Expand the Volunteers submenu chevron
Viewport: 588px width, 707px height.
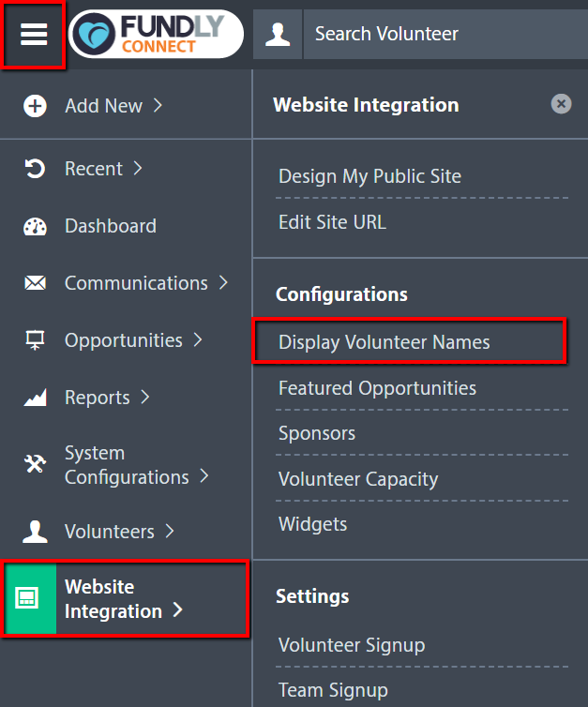coord(170,531)
